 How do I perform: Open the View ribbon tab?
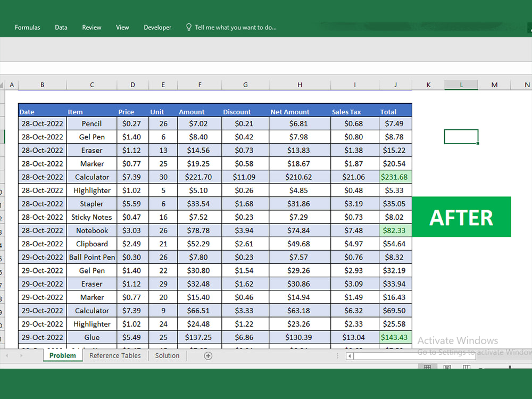click(122, 28)
